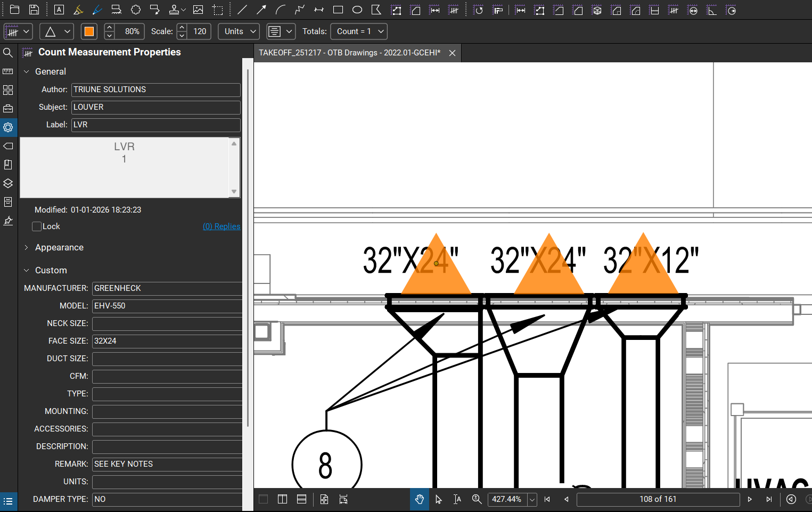The height and width of the screenshot is (512, 812).
Task: Select the Dimension line tool
Action: point(319,10)
